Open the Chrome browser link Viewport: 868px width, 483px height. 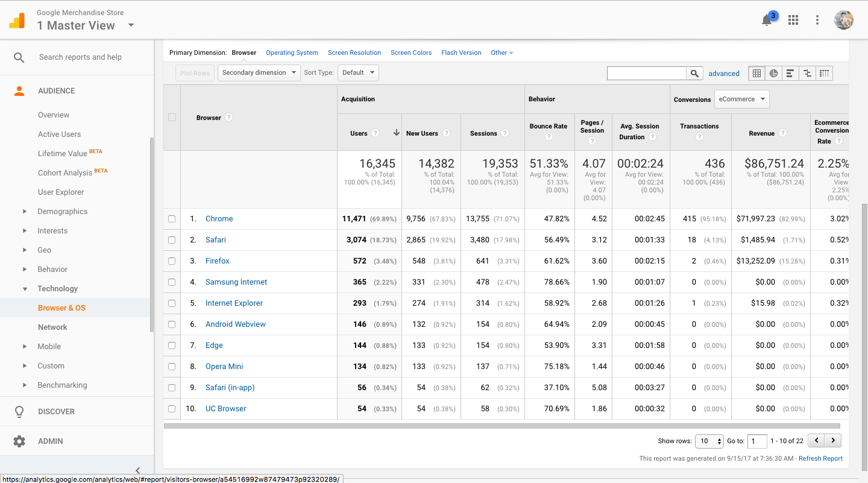click(x=219, y=219)
